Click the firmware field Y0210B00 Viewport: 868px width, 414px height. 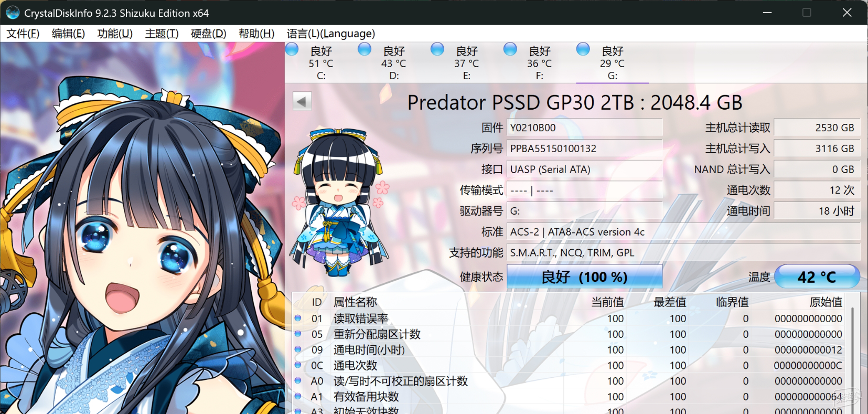click(584, 128)
